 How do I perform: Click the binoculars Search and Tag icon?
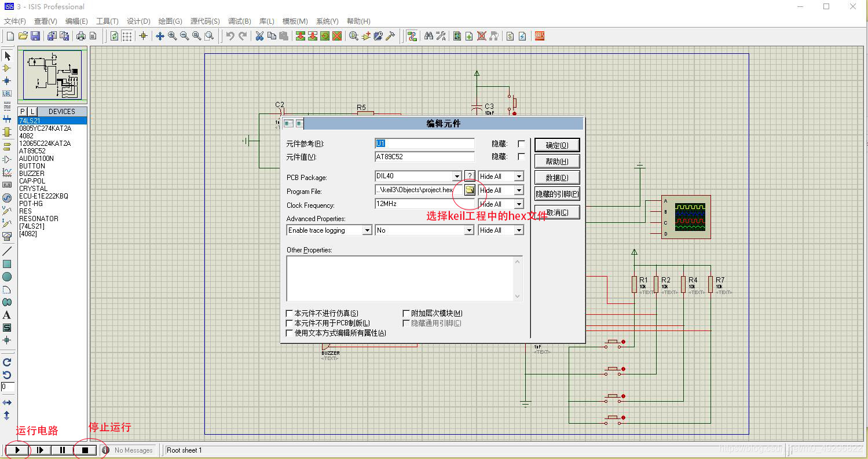pos(429,36)
